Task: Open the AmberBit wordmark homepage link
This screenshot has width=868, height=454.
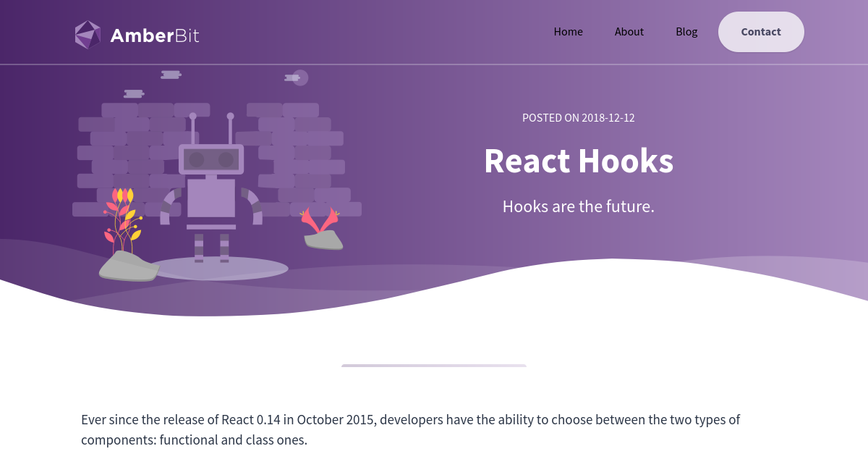Action: point(155,35)
